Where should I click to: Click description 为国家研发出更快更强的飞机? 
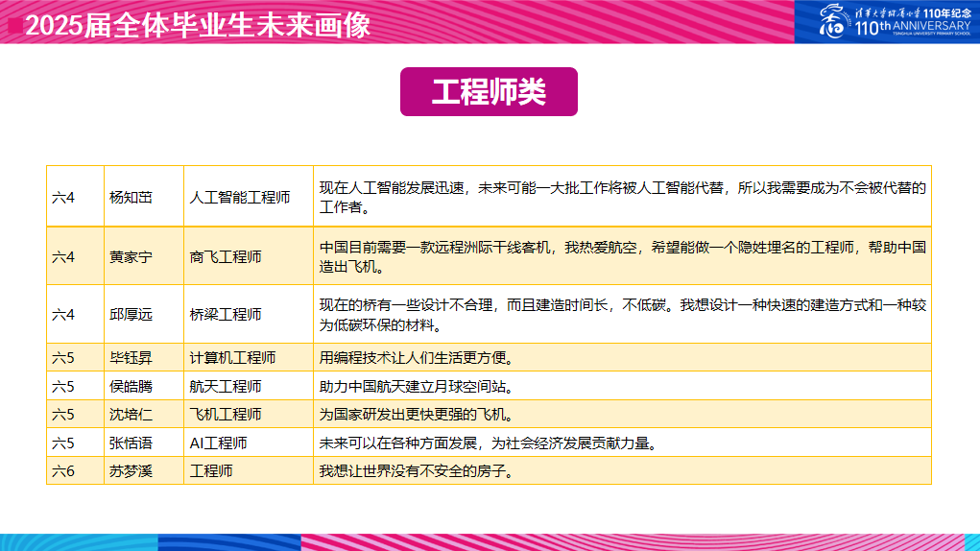point(622,414)
